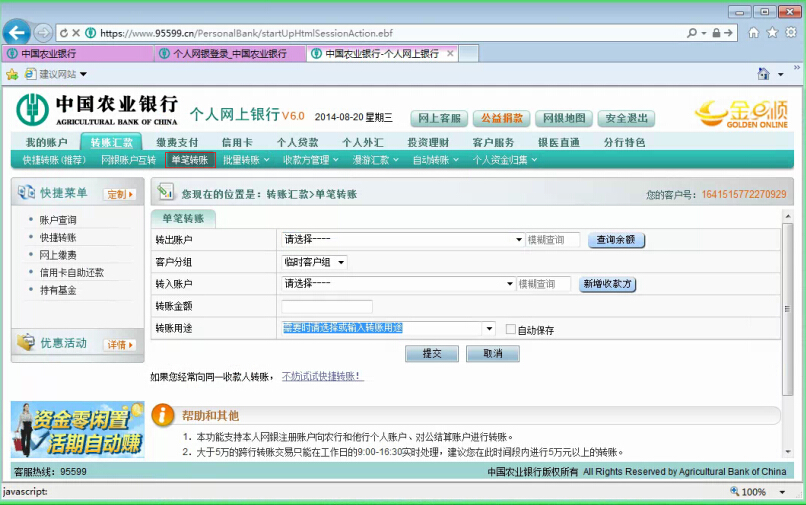Expand the 个人资金归集 submenu
The width and height of the screenshot is (806, 505).
coord(505,160)
